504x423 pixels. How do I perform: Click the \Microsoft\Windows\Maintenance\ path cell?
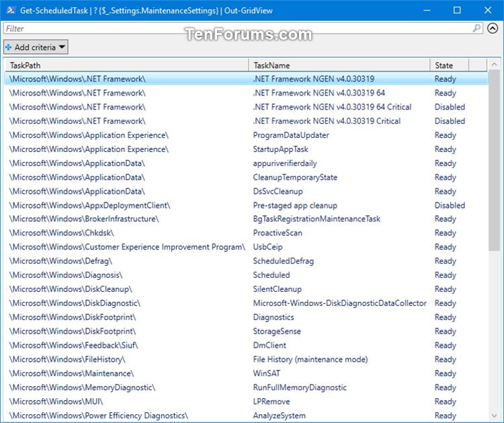click(x=71, y=373)
